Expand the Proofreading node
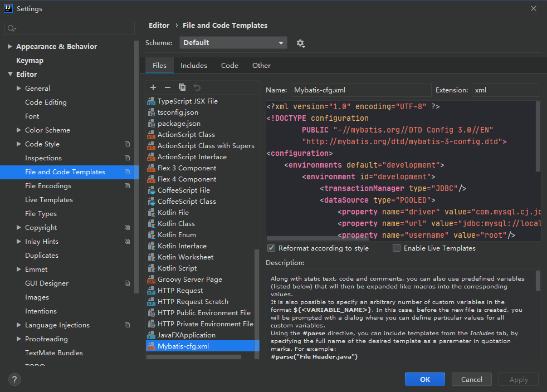Image resolution: width=547 pixels, height=392 pixels. (x=19, y=339)
